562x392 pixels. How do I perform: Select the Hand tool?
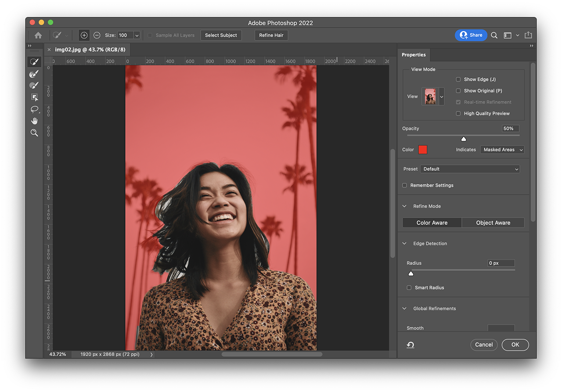(x=34, y=121)
